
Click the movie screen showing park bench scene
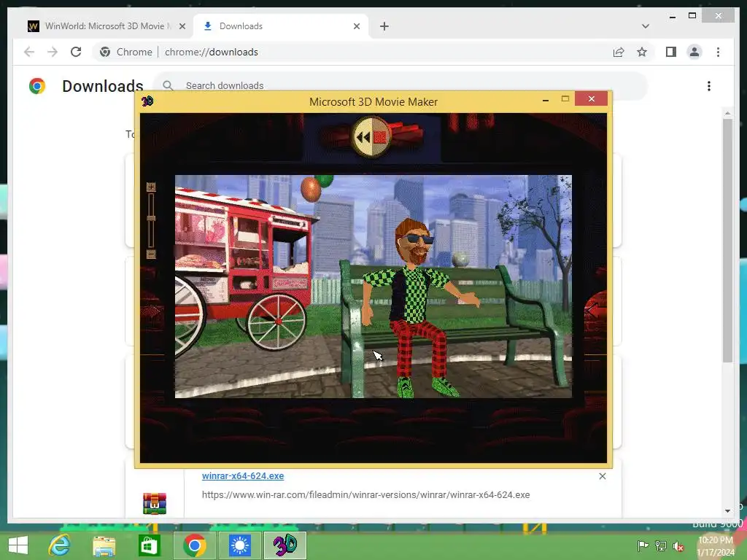[x=373, y=286]
